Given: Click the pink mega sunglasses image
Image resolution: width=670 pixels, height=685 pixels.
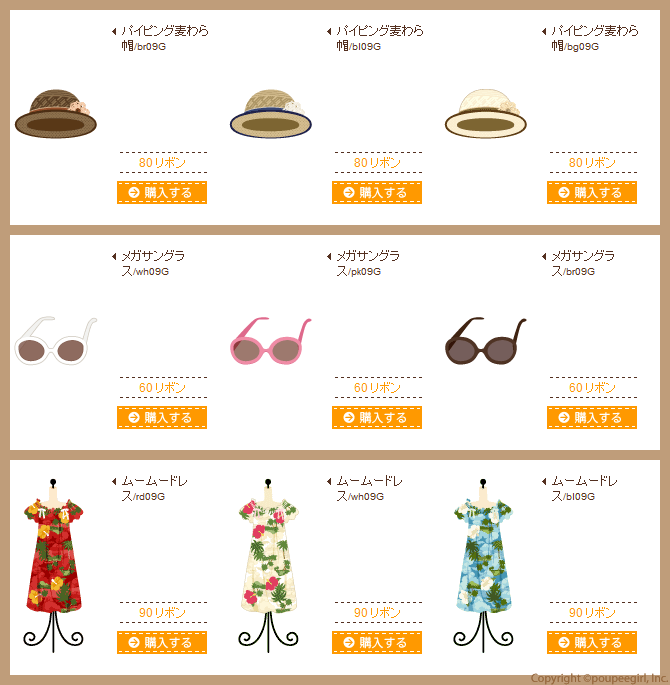Looking at the screenshot, I should 271,340.
